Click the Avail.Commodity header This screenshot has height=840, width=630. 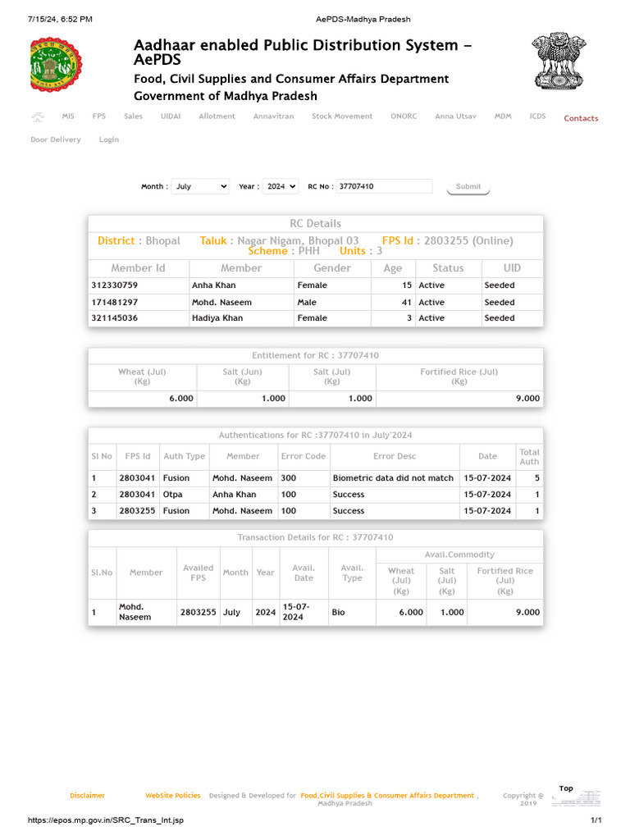click(459, 555)
